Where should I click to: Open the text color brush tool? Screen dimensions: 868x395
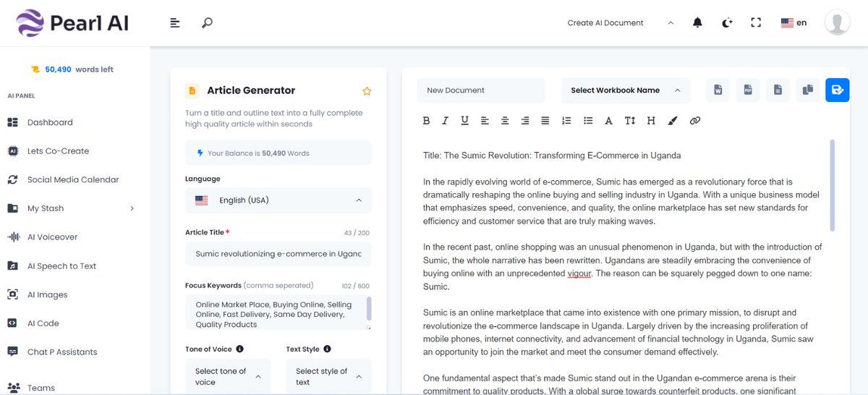(x=673, y=121)
